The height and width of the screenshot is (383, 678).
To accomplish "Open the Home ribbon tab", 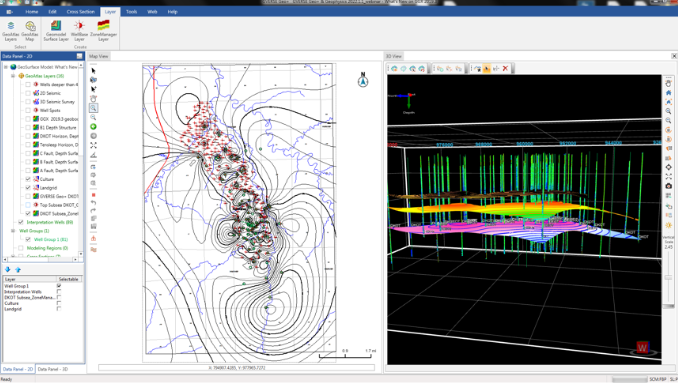I will (32, 12).
